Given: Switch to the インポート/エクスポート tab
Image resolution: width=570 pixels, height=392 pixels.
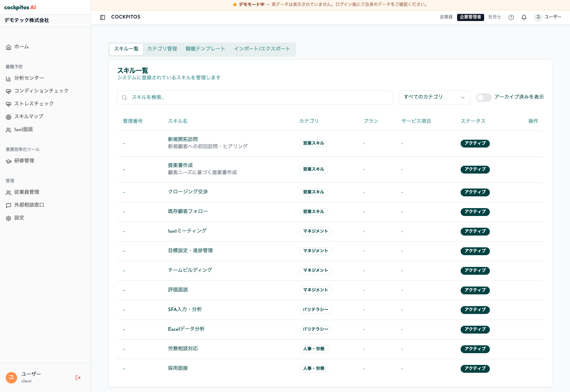Looking at the screenshot, I should coord(262,49).
